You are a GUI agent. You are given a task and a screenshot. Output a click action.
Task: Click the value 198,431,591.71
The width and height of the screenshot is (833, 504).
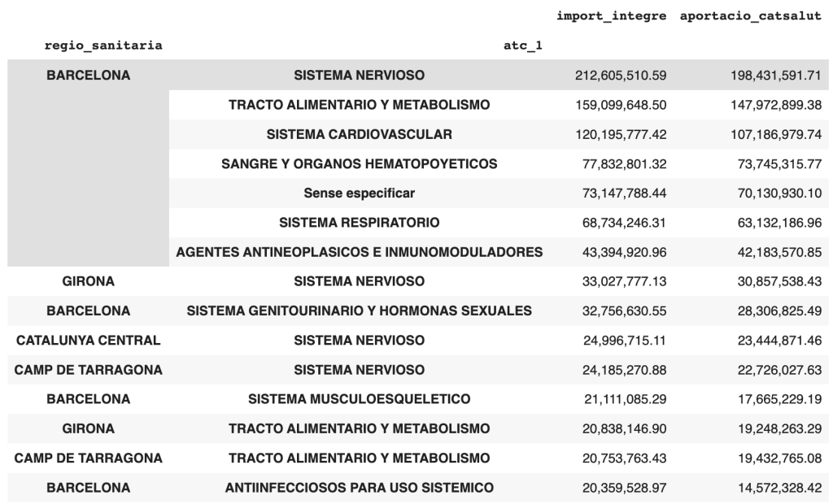[775, 76]
